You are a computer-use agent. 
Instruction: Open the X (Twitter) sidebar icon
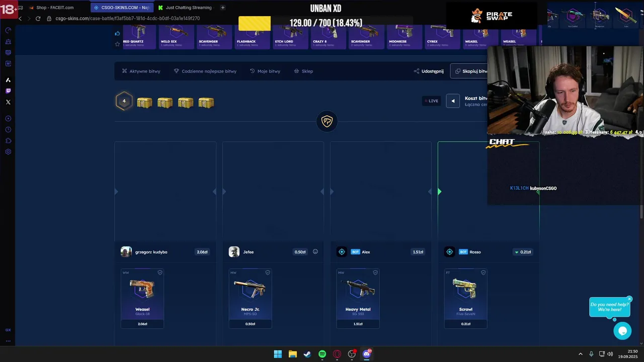point(8,102)
